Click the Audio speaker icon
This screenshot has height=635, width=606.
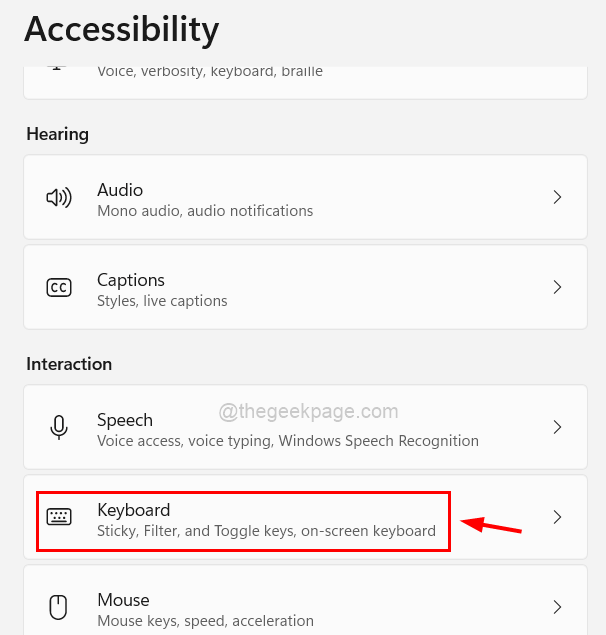coord(59,198)
